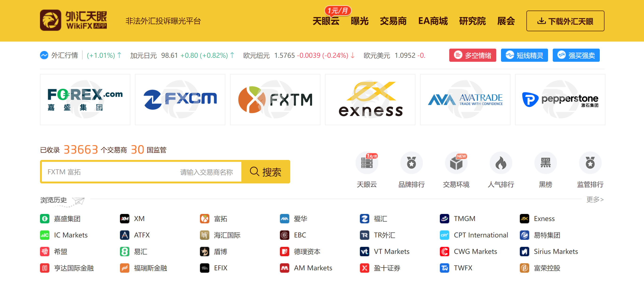Open 德璞资本 in browsing history
The width and height of the screenshot is (644, 287).
tap(300, 252)
